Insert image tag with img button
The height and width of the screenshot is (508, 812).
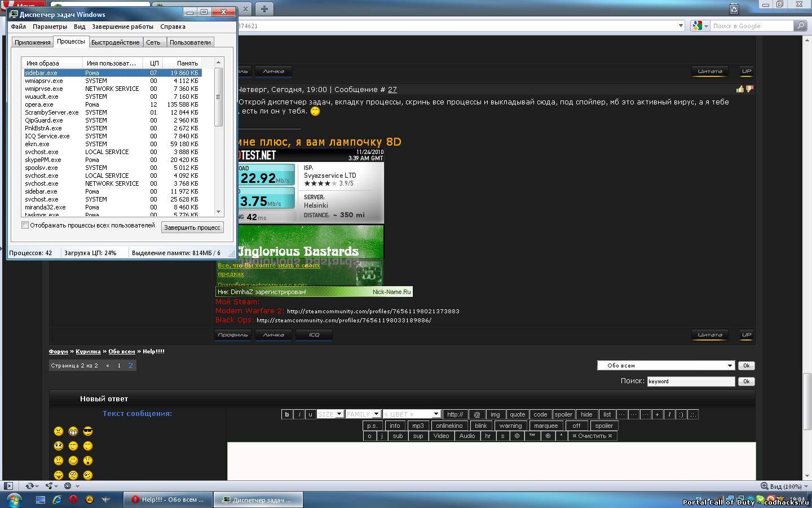495,414
